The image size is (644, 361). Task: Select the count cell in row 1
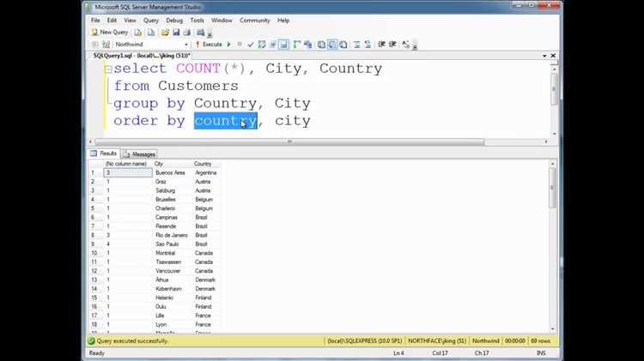coord(128,172)
